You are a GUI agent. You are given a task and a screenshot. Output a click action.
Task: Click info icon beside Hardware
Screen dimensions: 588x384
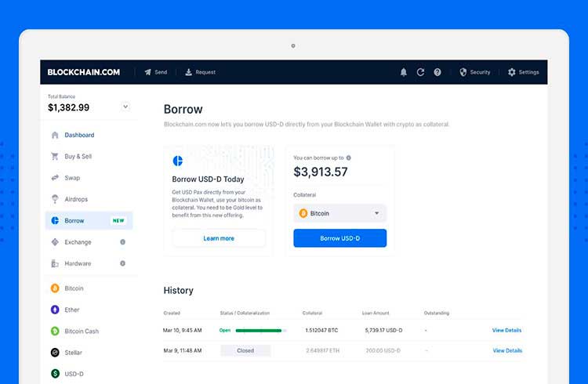coord(122,263)
